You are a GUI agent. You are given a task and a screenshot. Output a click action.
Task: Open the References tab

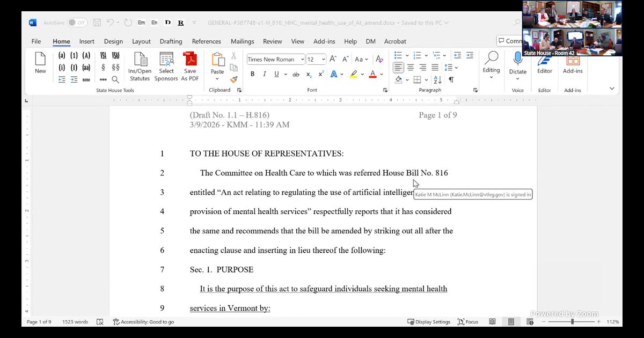[207, 41]
